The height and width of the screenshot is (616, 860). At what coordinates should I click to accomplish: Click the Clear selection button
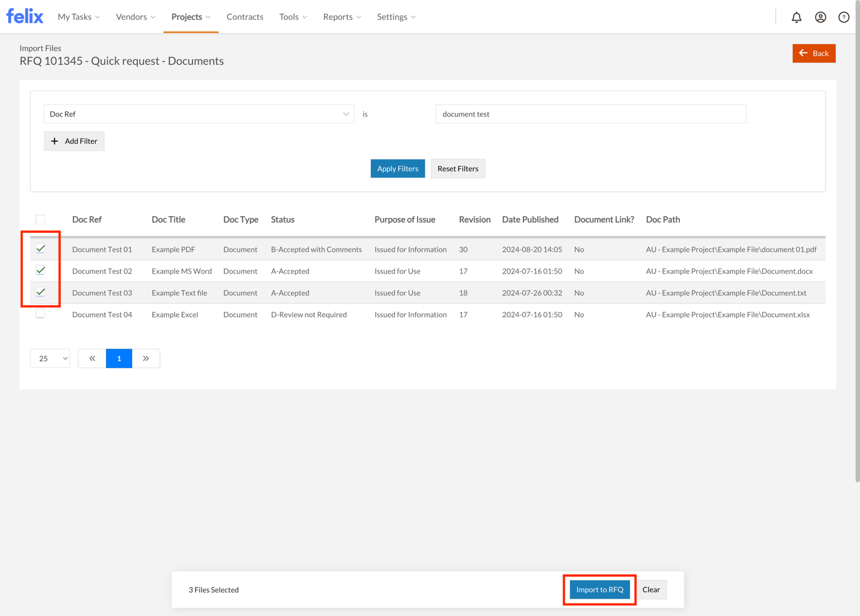651,590
